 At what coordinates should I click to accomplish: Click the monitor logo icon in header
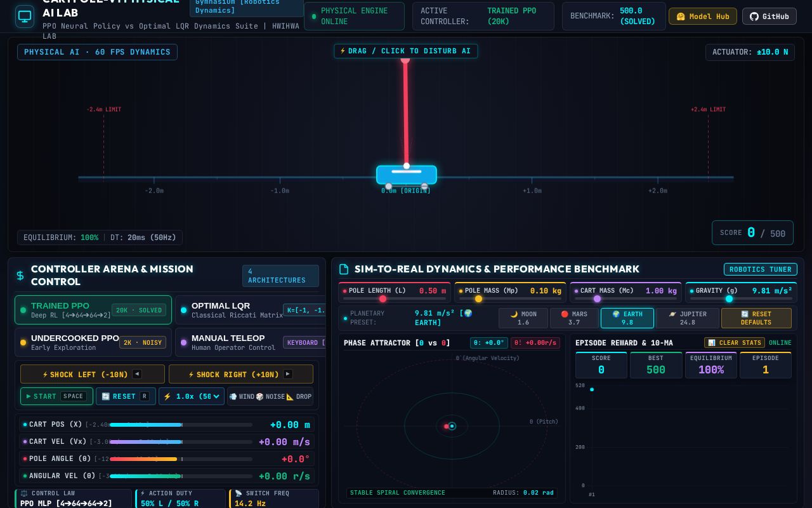point(25,17)
